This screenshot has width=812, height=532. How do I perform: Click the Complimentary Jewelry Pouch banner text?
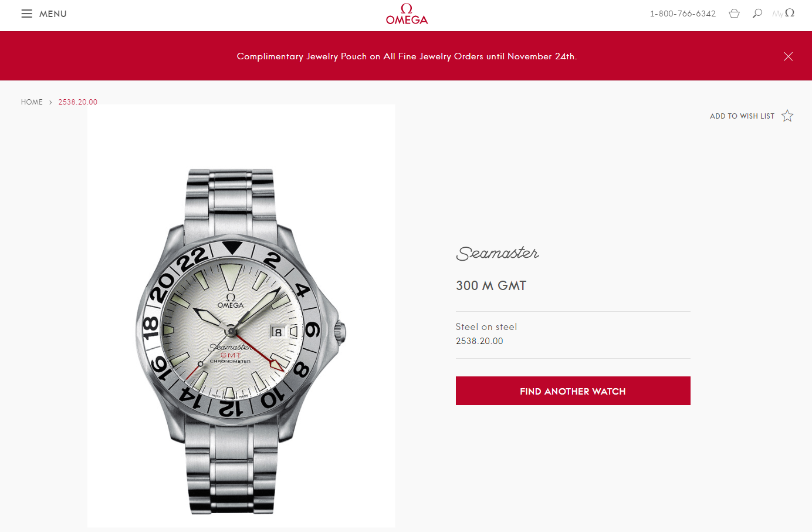[407, 56]
